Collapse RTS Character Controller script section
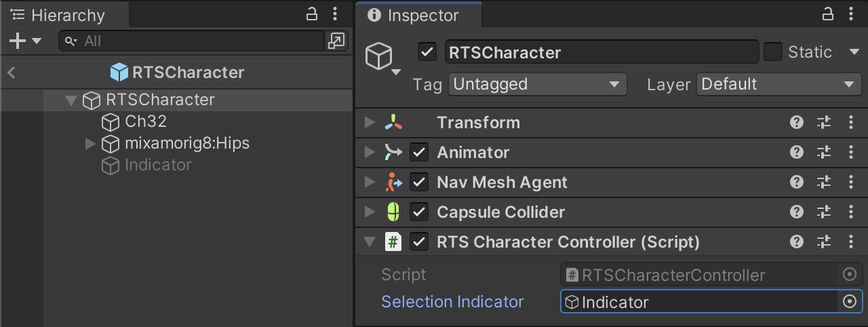 tap(370, 242)
